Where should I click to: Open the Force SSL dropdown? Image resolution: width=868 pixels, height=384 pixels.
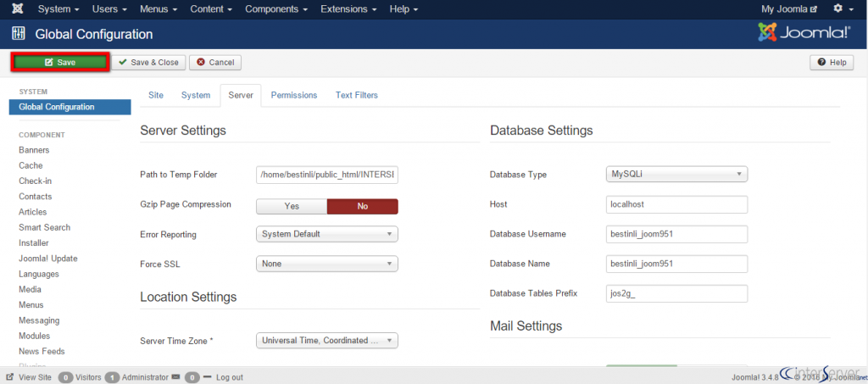327,264
